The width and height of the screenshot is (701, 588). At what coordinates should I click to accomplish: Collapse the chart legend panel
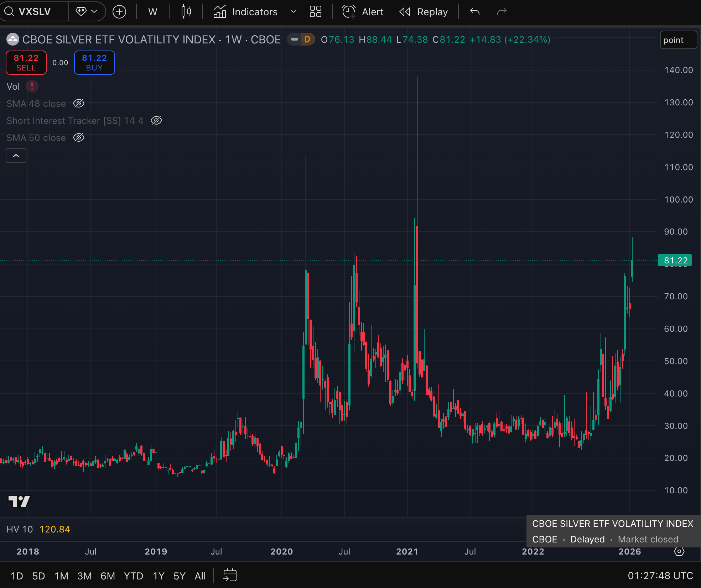pyautogui.click(x=16, y=156)
